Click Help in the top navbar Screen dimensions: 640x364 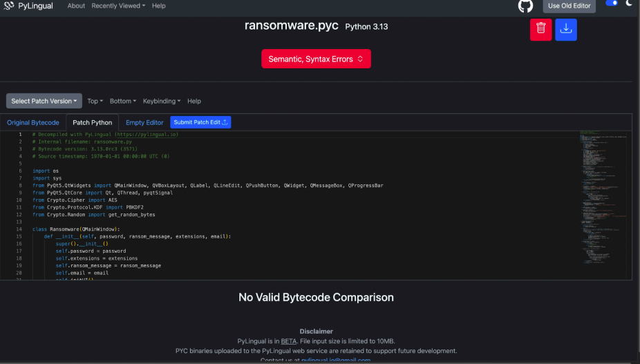(x=159, y=6)
